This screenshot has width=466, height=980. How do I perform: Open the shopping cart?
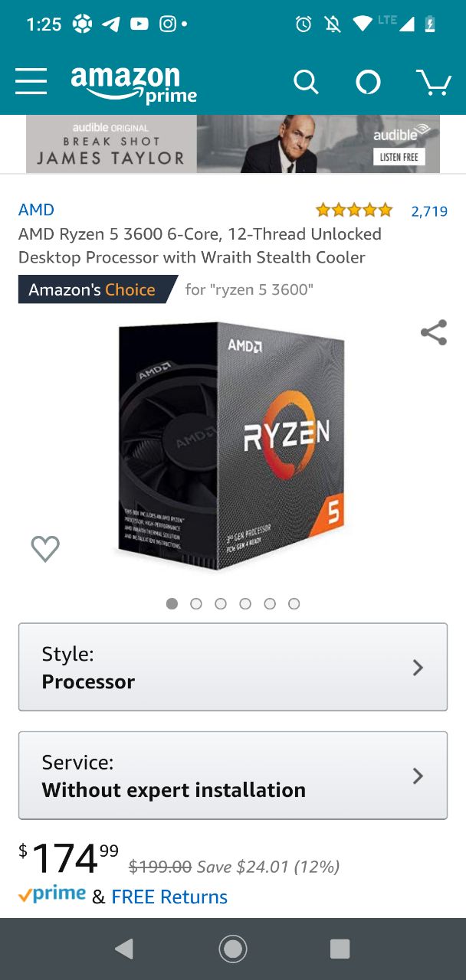(434, 82)
